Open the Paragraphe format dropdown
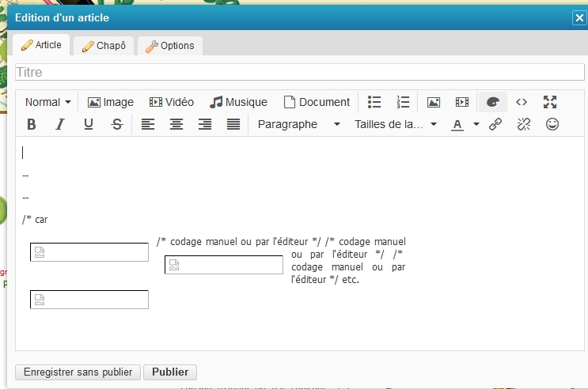Image resolution: width=588 pixels, height=389 pixels. [298, 124]
